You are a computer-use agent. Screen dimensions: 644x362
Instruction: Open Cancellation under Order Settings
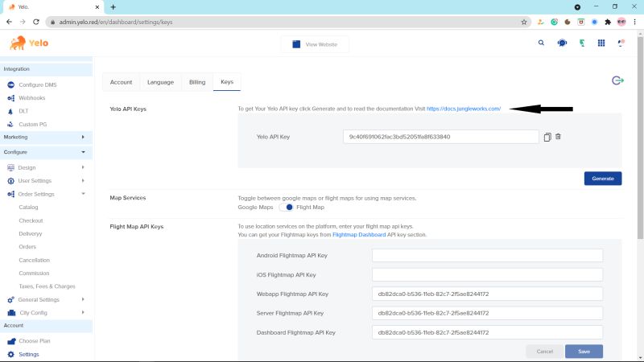tap(34, 260)
